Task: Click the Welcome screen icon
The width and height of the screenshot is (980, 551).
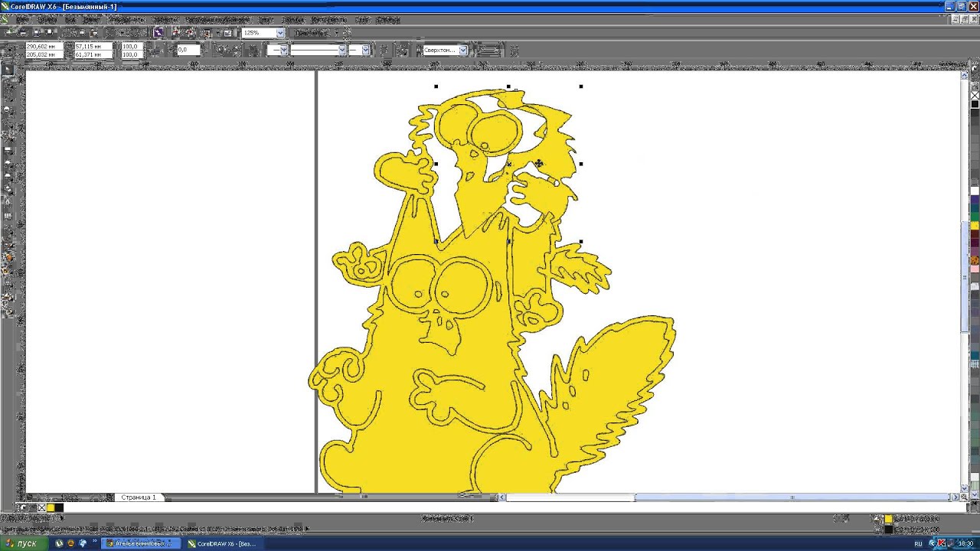Action: tap(227, 33)
